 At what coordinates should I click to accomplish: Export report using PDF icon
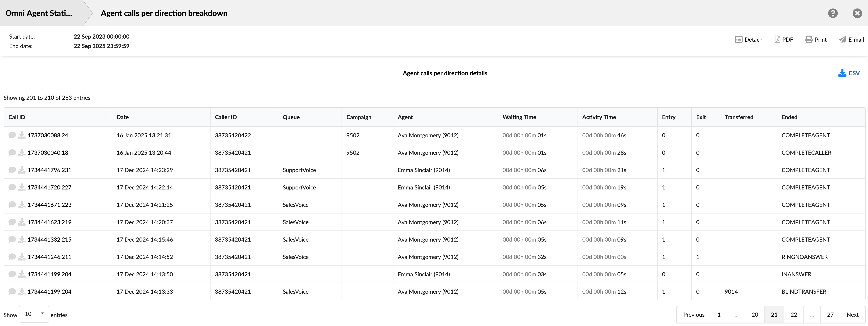click(x=777, y=39)
